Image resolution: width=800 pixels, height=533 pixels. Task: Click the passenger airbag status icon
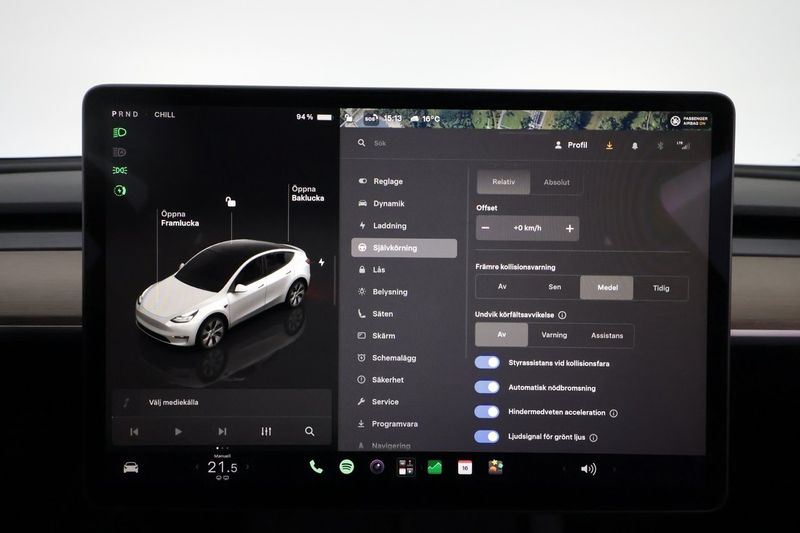point(689,121)
